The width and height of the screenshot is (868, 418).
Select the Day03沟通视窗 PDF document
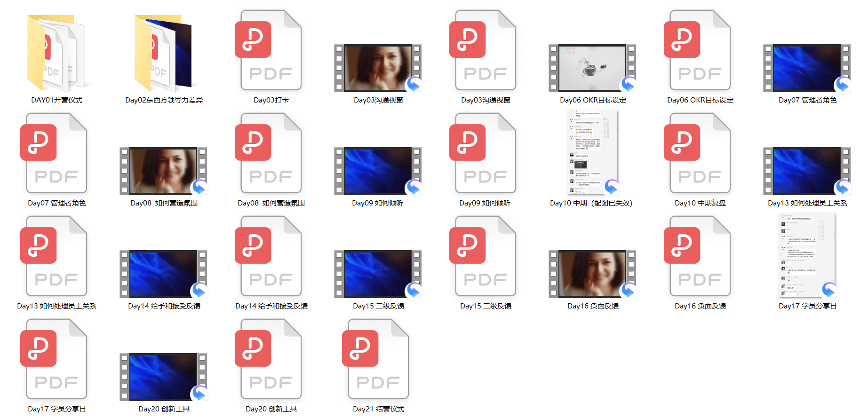click(486, 51)
